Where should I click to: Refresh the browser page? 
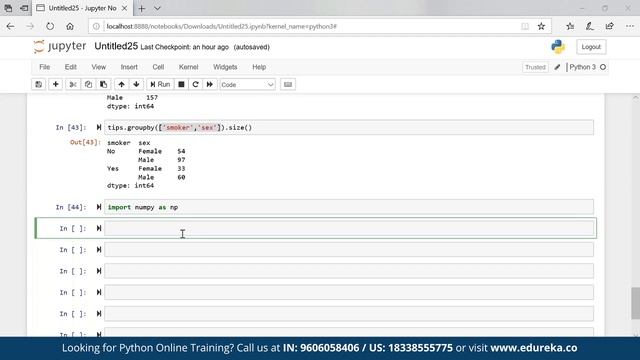coord(50,26)
